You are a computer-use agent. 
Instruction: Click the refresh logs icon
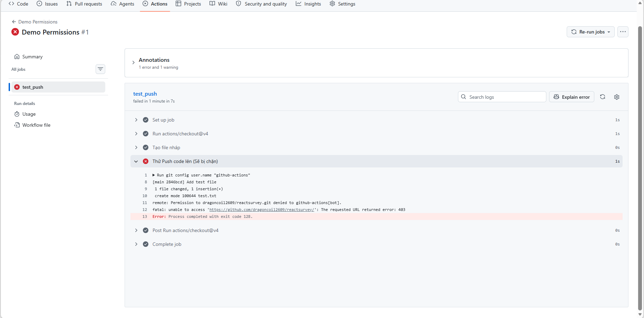[603, 97]
